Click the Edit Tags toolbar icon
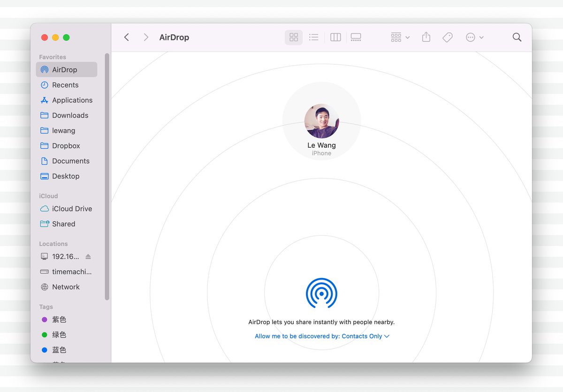The width and height of the screenshot is (563, 392). [448, 37]
